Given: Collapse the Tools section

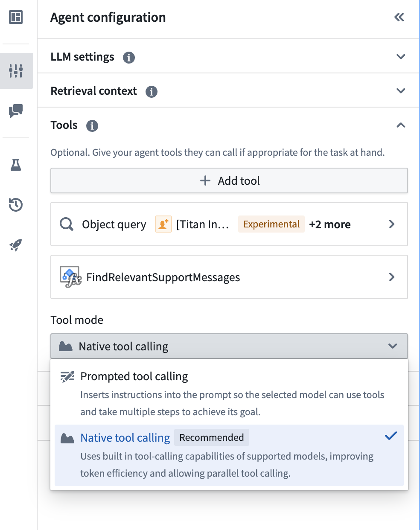Looking at the screenshot, I should point(400,125).
